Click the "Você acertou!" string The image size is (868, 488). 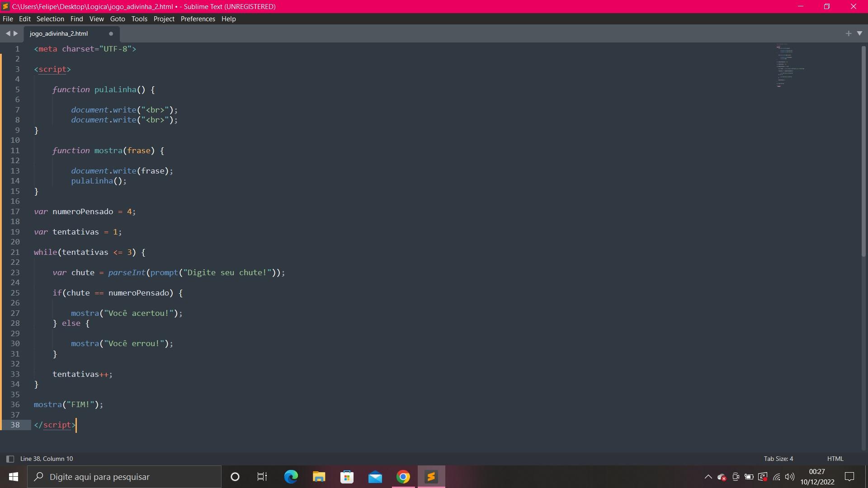click(139, 313)
